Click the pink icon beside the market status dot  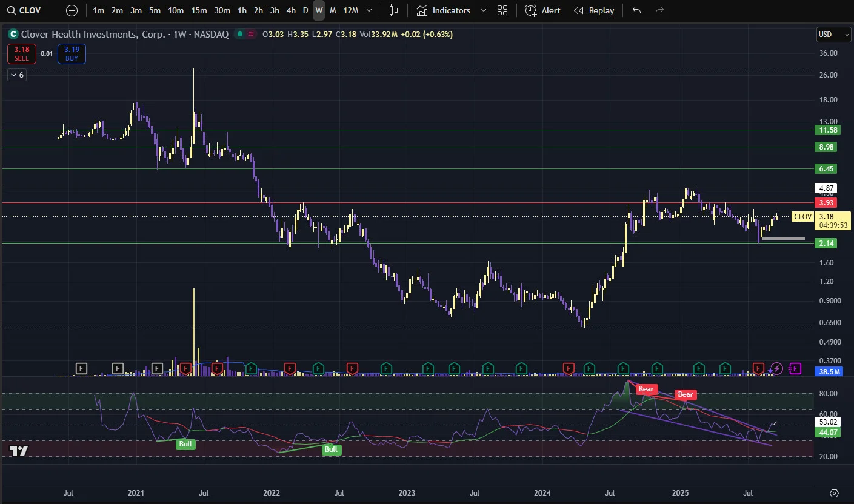[250, 35]
